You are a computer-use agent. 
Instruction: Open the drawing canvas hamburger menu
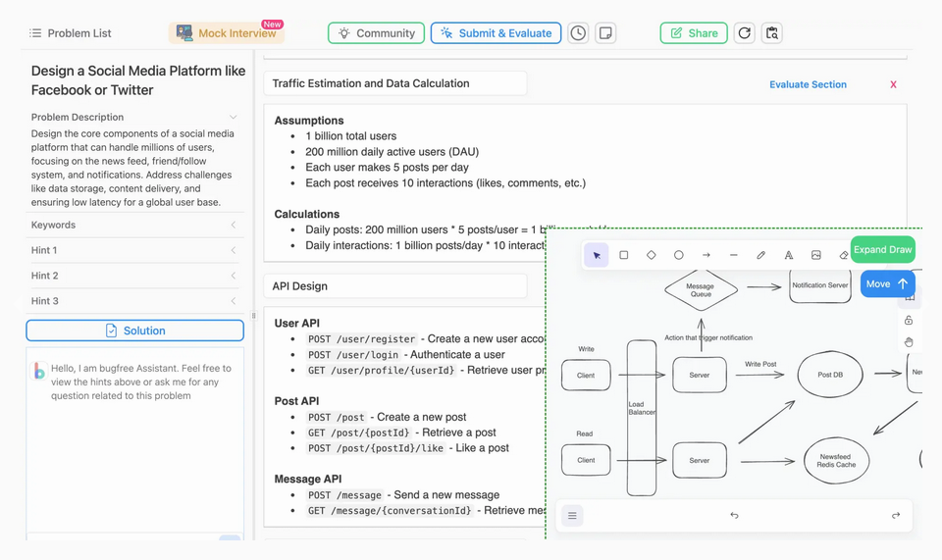coord(572,516)
